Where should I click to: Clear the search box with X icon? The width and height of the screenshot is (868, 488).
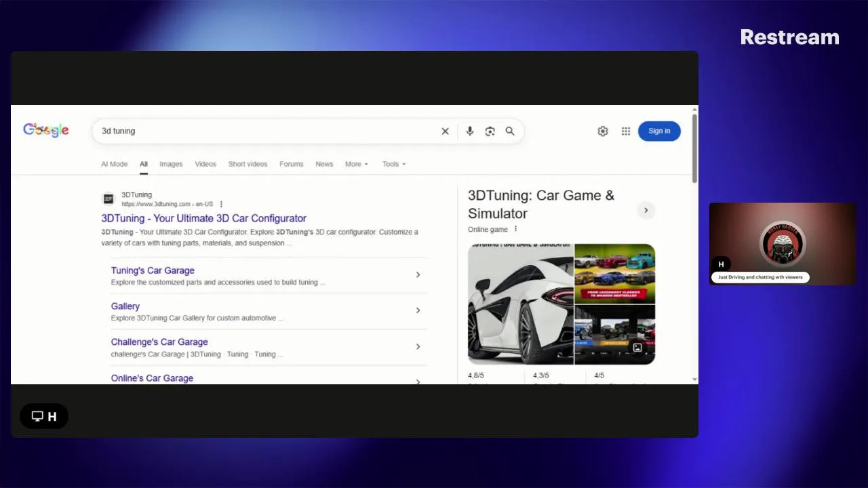tap(446, 131)
